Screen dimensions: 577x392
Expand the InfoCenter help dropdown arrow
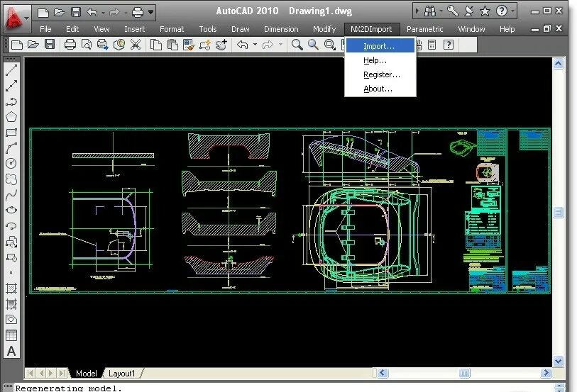512,11
